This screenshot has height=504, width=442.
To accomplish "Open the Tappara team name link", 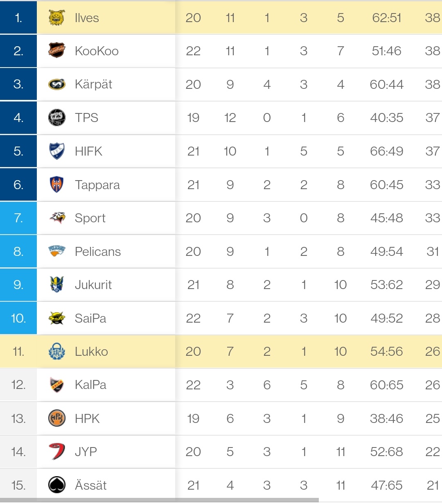I will point(97,185).
